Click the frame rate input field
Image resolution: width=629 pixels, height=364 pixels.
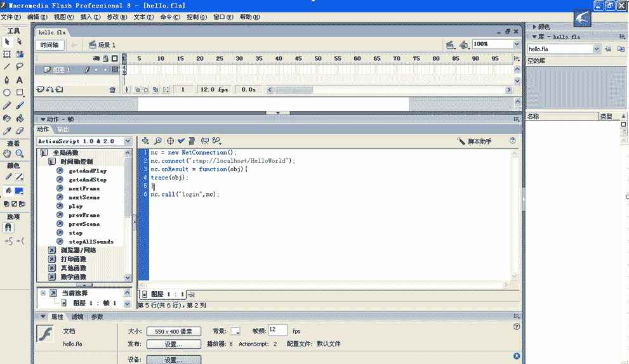click(277, 330)
